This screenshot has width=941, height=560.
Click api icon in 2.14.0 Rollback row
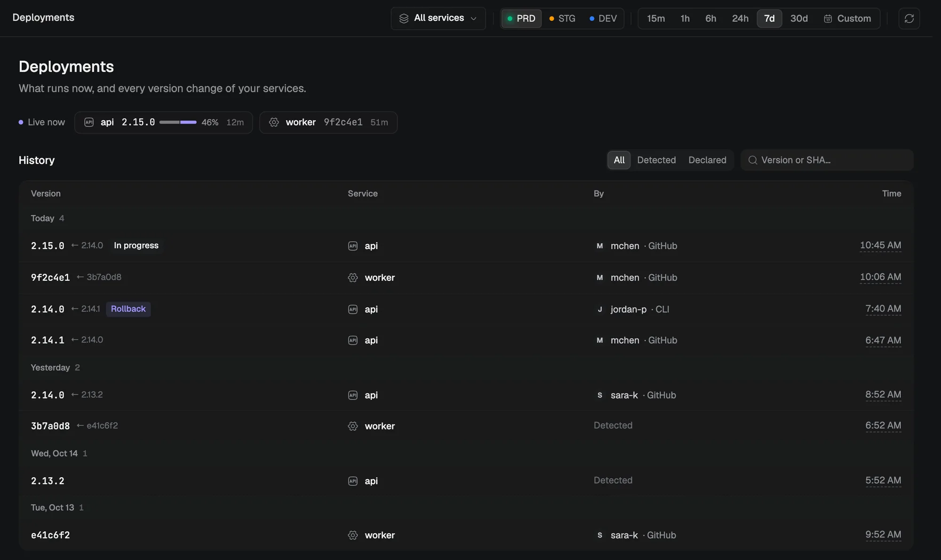[353, 309]
